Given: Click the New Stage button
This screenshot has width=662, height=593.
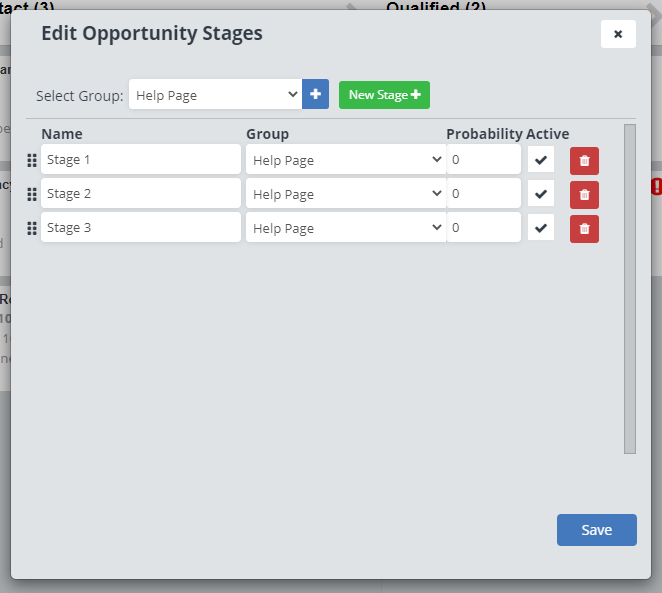Looking at the screenshot, I should coord(384,95).
